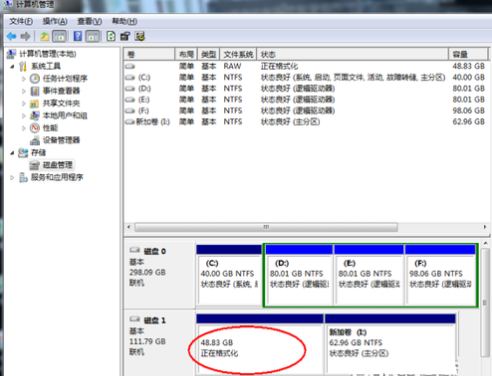Open the blue Help toolbar icon
This screenshot has width=492, height=376.
pos(78,36)
